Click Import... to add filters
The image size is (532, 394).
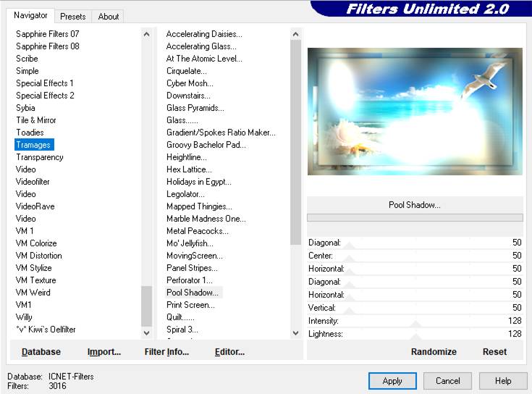(104, 352)
